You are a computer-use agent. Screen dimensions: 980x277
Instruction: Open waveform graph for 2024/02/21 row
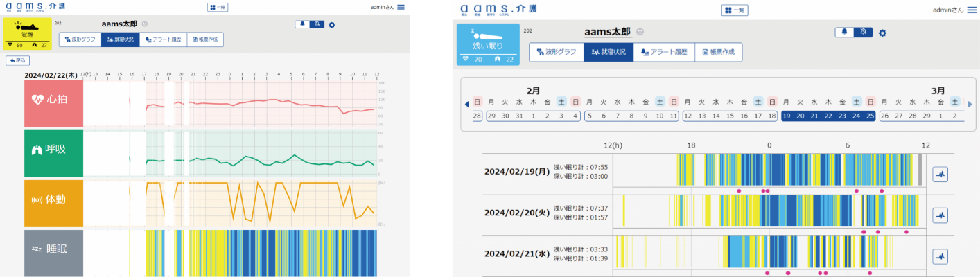(940, 256)
